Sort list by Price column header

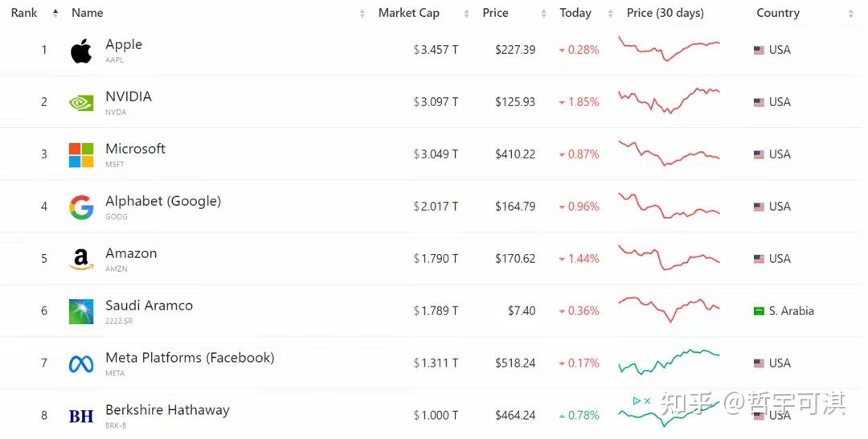coord(495,13)
